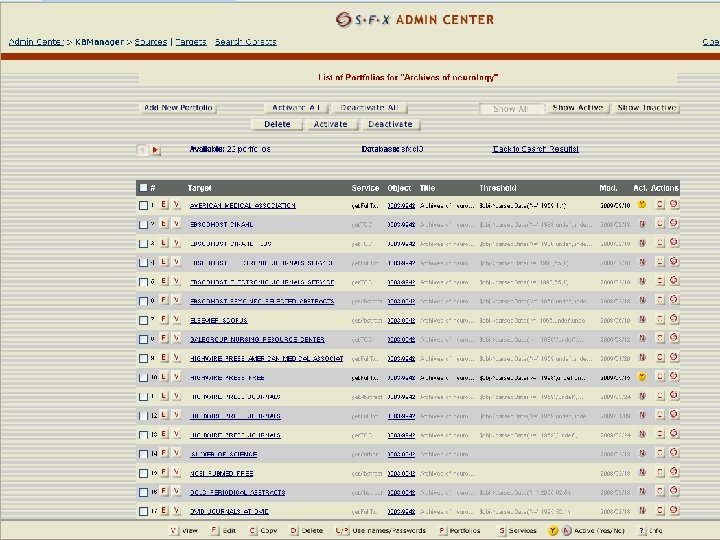The image size is (720, 540).
Task: Check the row 16 Periodical Abstracts checkbox
Action: click(x=143, y=492)
